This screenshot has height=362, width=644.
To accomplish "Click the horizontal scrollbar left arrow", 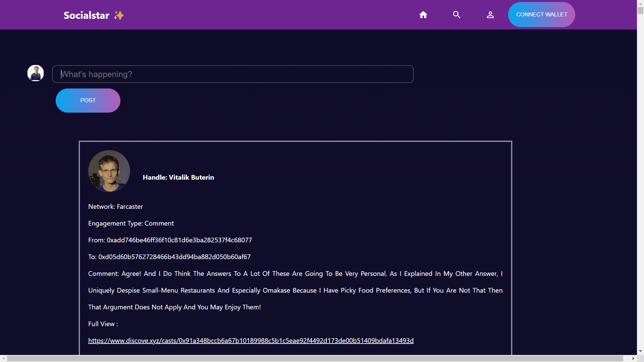I will [x=3, y=358].
